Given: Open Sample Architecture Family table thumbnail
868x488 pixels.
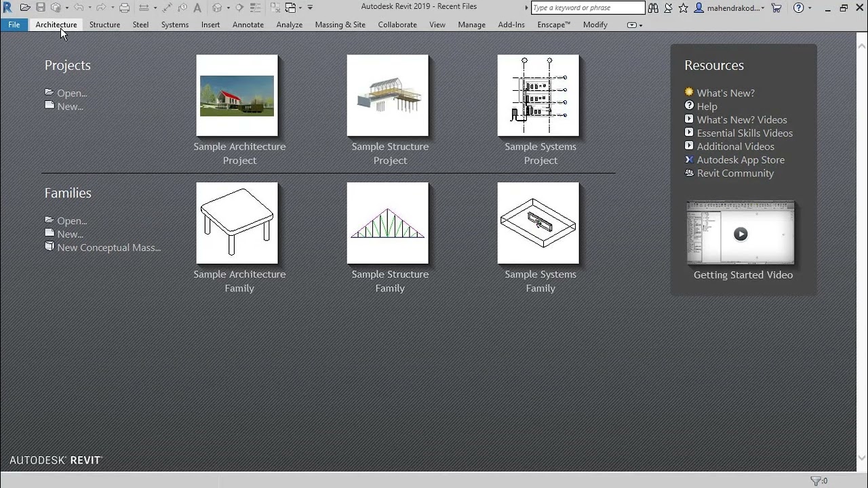Looking at the screenshot, I should (x=237, y=223).
